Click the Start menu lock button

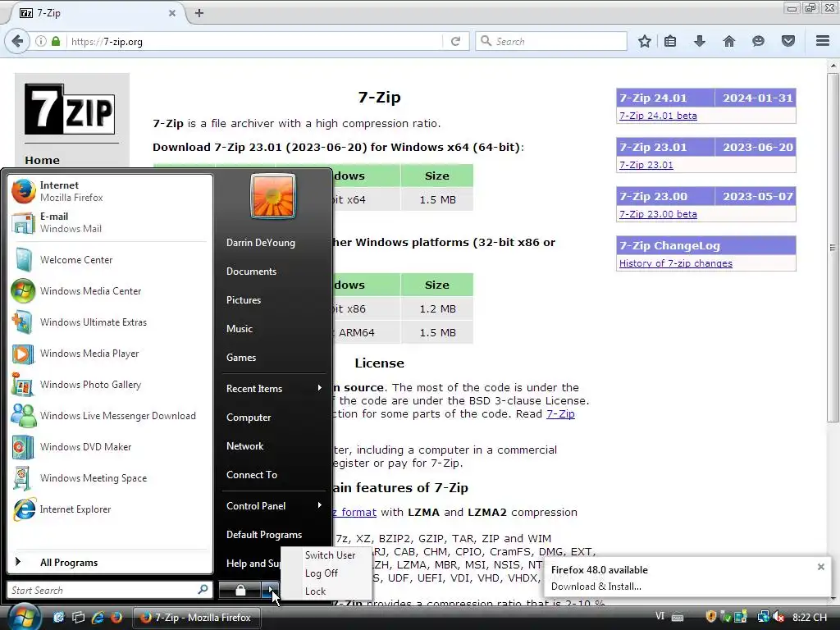coord(240,591)
